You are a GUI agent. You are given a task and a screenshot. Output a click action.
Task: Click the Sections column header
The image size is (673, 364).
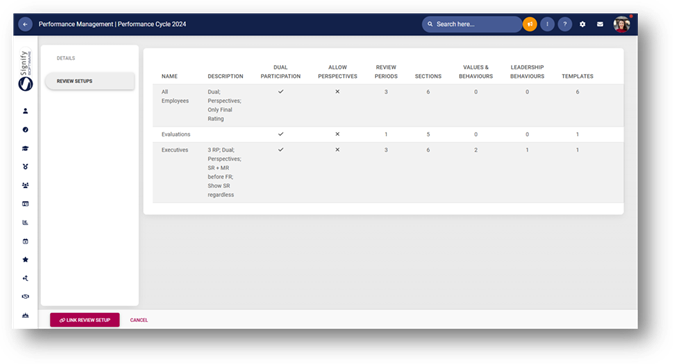pos(428,76)
